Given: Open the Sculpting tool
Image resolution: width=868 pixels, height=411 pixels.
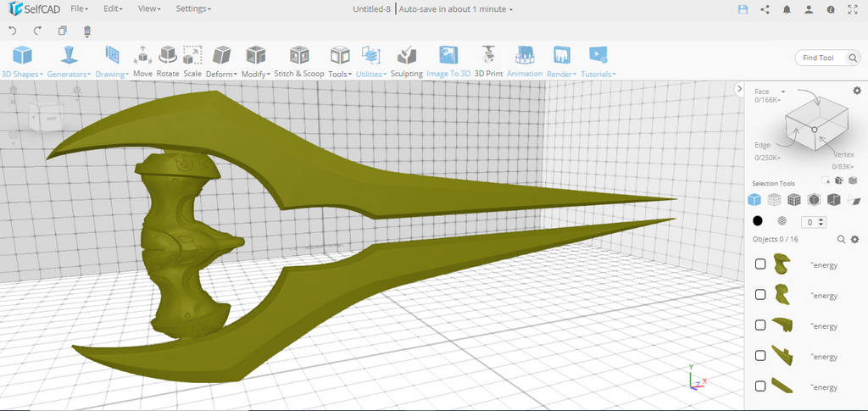Looking at the screenshot, I should coord(406,61).
